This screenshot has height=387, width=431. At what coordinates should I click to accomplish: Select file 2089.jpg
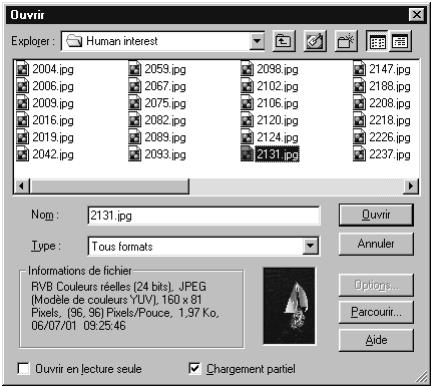[157, 137]
